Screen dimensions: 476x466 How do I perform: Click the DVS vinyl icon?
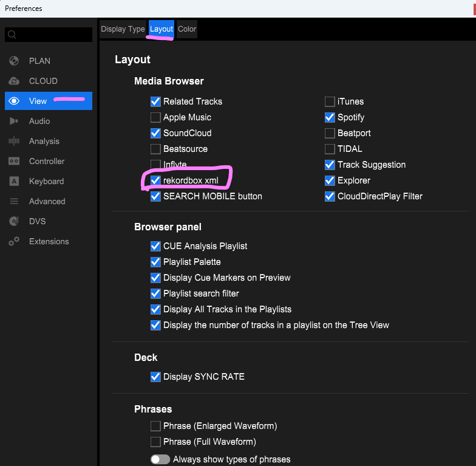14,221
